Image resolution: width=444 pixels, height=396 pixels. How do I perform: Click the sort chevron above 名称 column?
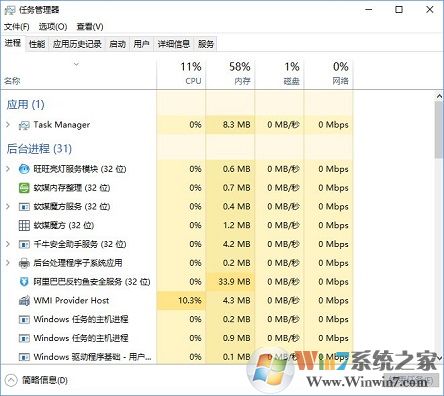pyautogui.click(x=76, y=64)
